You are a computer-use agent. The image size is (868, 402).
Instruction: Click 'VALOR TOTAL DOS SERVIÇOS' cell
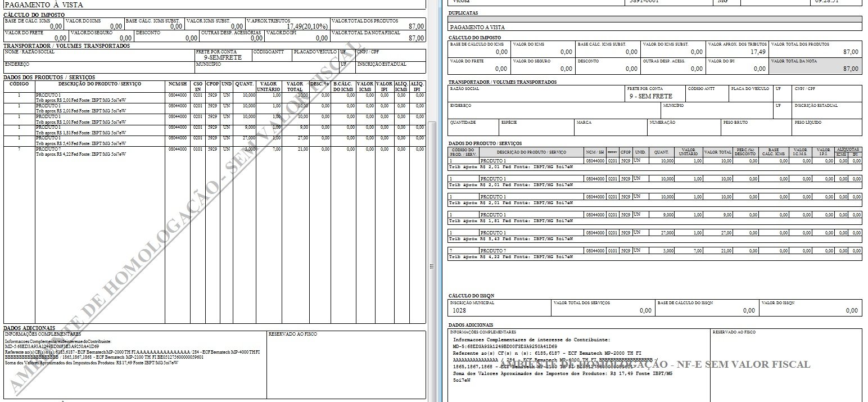[603, 307]
